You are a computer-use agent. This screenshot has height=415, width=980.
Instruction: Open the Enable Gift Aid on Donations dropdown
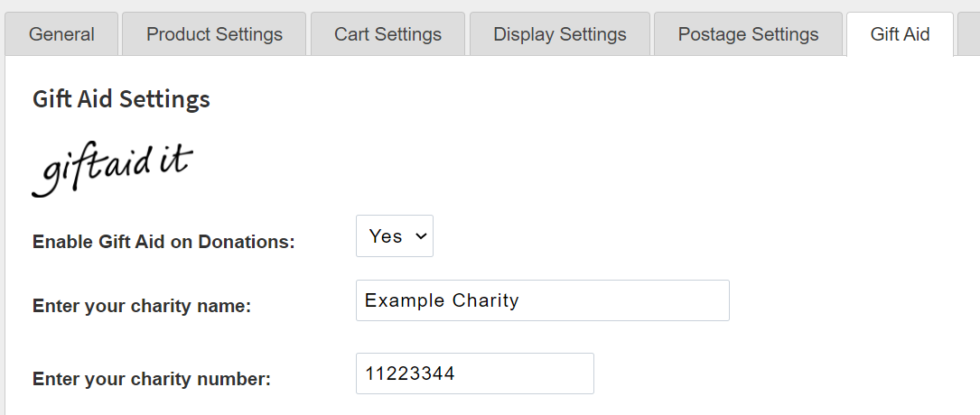pos(394,235)
